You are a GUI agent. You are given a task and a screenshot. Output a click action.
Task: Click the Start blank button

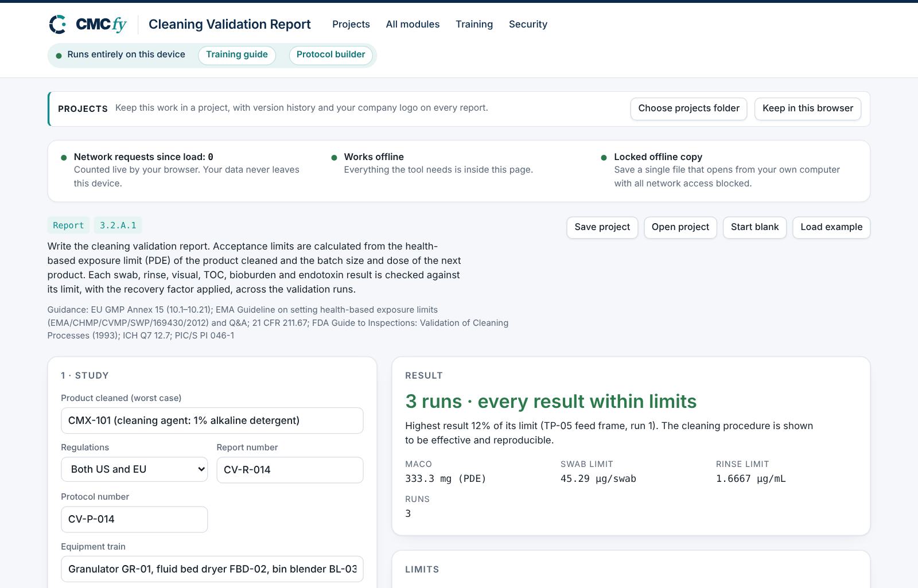754,227
